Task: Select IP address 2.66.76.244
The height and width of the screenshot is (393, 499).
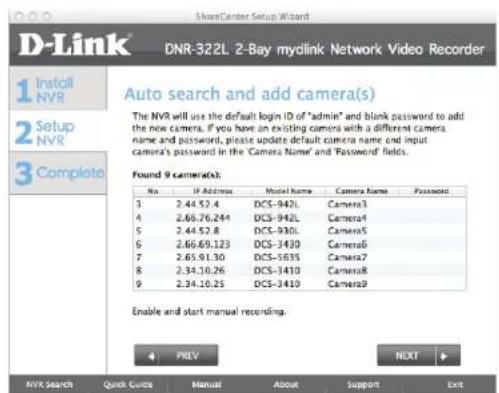Action: point(203,218)
